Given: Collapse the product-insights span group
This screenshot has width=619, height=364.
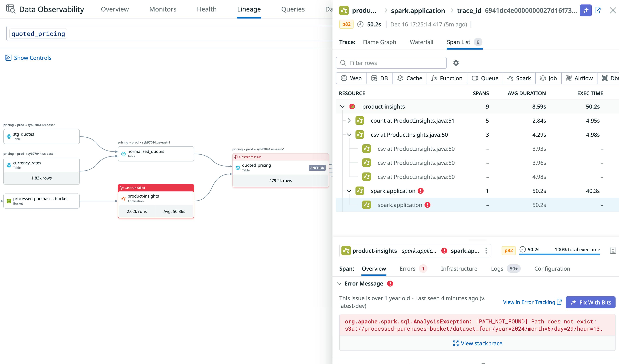Looking at the screenshot, I should pyautogui.click(x=342, y=106).
